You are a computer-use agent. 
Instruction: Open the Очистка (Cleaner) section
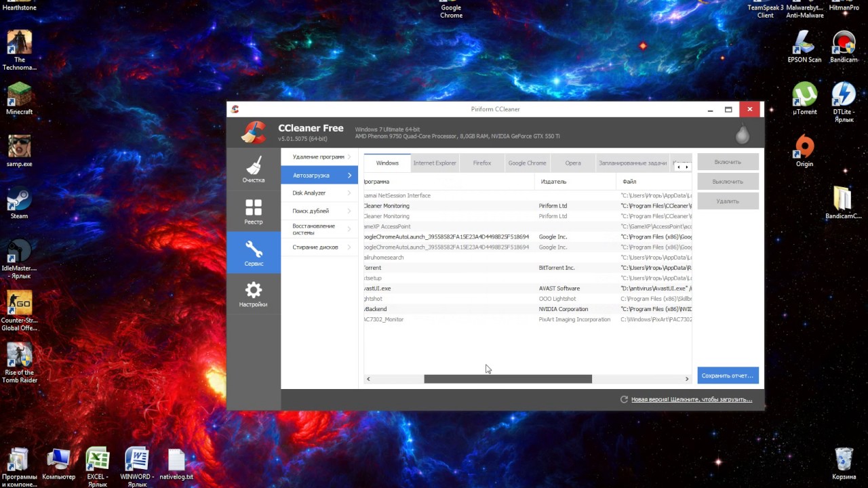pos(254,170)
